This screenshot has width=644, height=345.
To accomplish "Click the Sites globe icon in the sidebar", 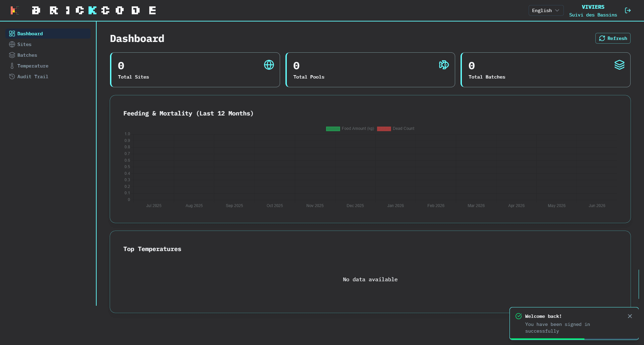I will [x=12, y=44].
